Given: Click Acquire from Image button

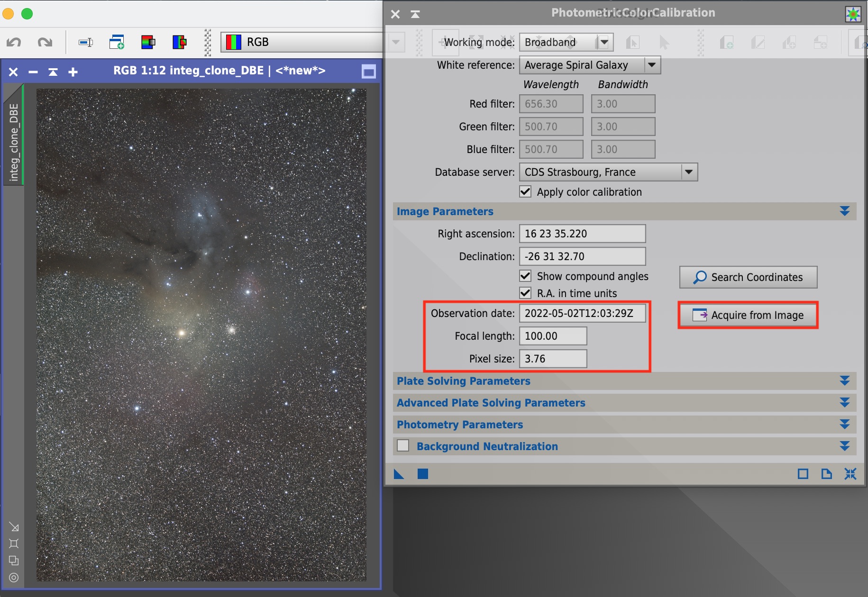Looking at the screenshot, I should pyautogui.click(x=748, y=315).
